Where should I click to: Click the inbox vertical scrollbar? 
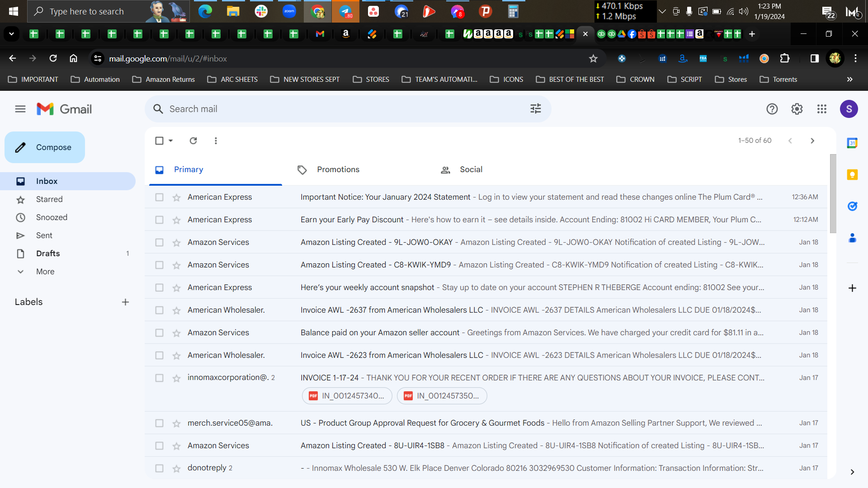pyautogui.click(x=833, y=194)
